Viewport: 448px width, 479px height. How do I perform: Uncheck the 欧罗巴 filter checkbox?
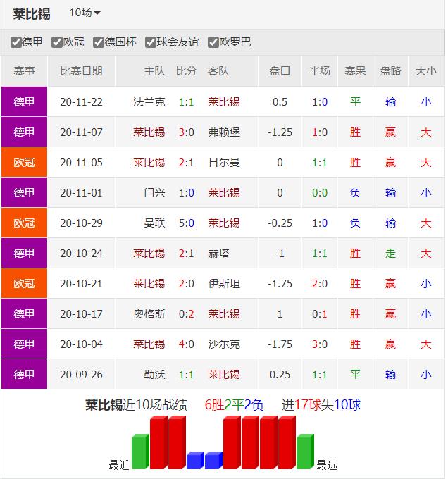[x=213, y=42]
